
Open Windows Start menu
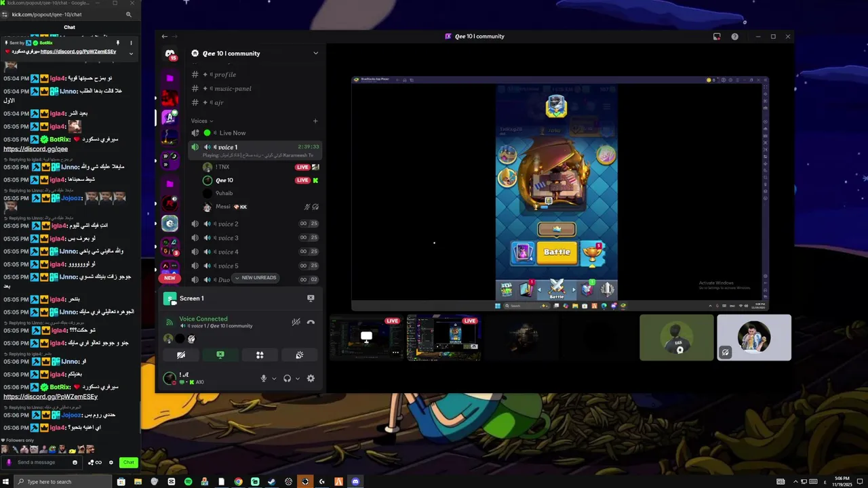click(7, 481)
